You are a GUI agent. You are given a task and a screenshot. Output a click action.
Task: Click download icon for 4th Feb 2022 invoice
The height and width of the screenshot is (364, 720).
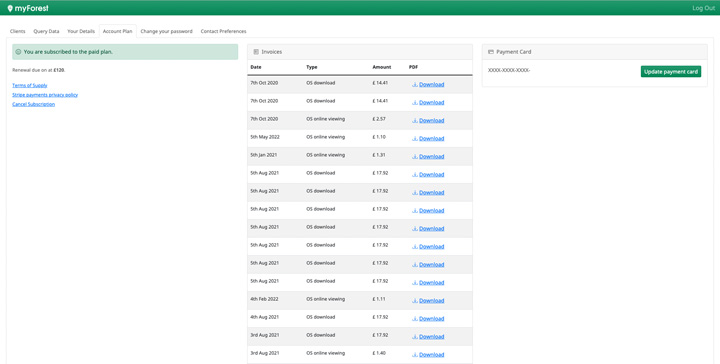pos(415,301)
